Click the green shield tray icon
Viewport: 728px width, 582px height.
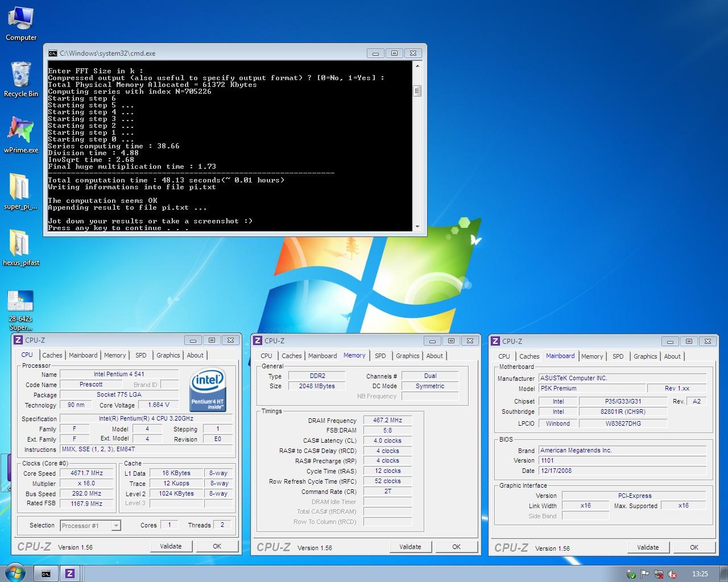coord(631,574)
